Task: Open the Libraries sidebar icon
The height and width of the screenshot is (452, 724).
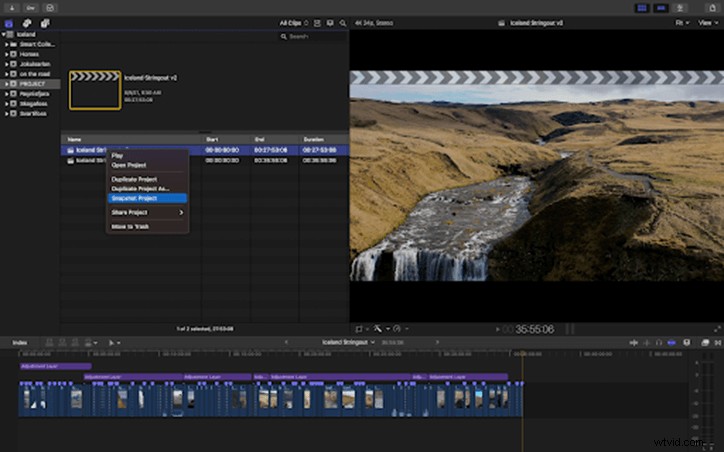Action: coord(9,23)
